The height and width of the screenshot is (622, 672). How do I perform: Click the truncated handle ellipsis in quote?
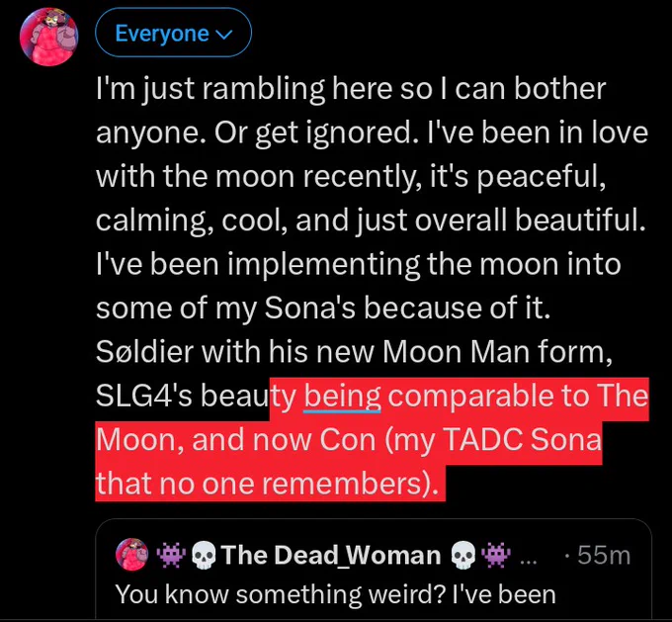[528, 555]
